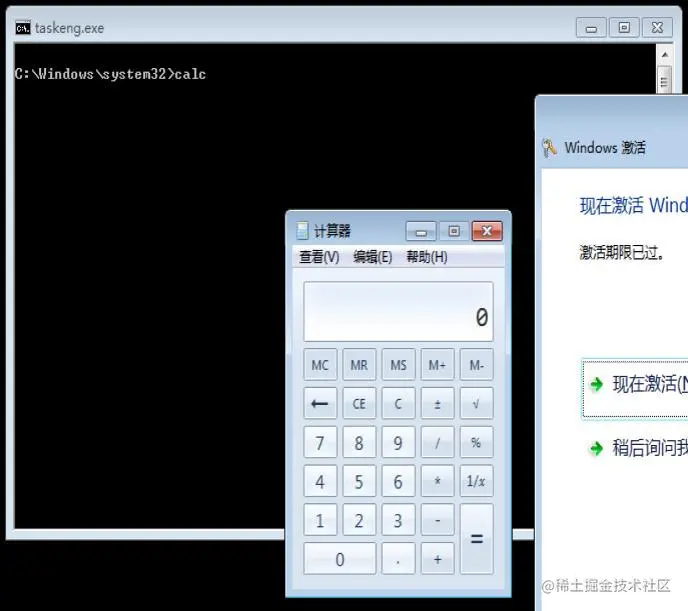Click the M+ memory add button
This screenshot has width=688, height=611.
pyautogui.click(x=437, y=364)
